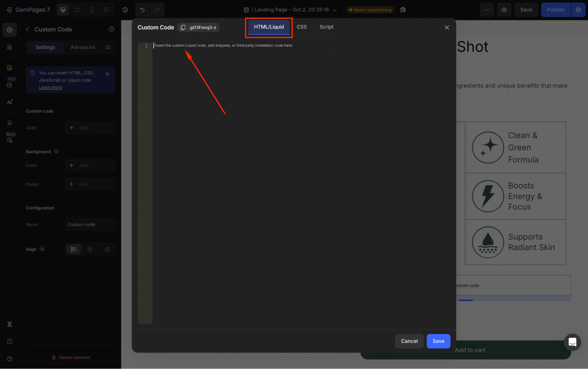This screenshot has width=588, height=369.
Task: Open the more options ellipsis menu
Action: tap(487, 10)
